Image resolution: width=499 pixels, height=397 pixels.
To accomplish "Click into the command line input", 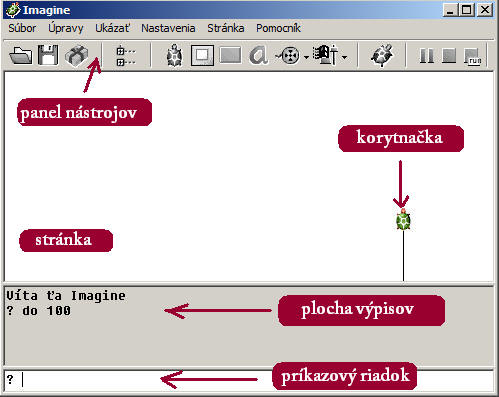I will coord(248,380).
